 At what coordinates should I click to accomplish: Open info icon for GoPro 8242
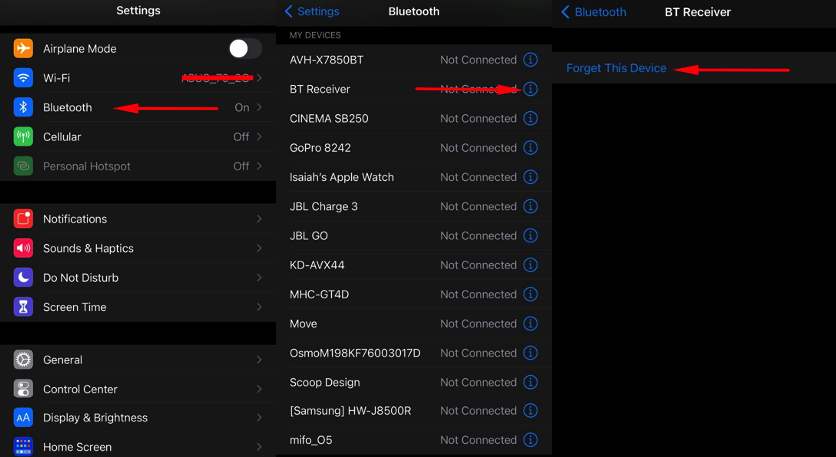530,148
